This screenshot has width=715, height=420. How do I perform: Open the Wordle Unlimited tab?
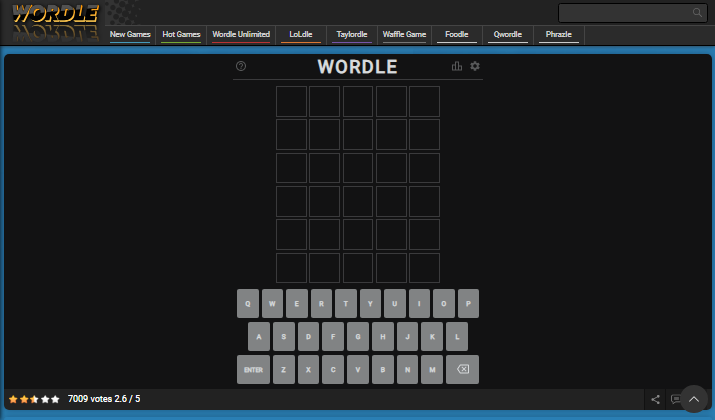[241, 35]
